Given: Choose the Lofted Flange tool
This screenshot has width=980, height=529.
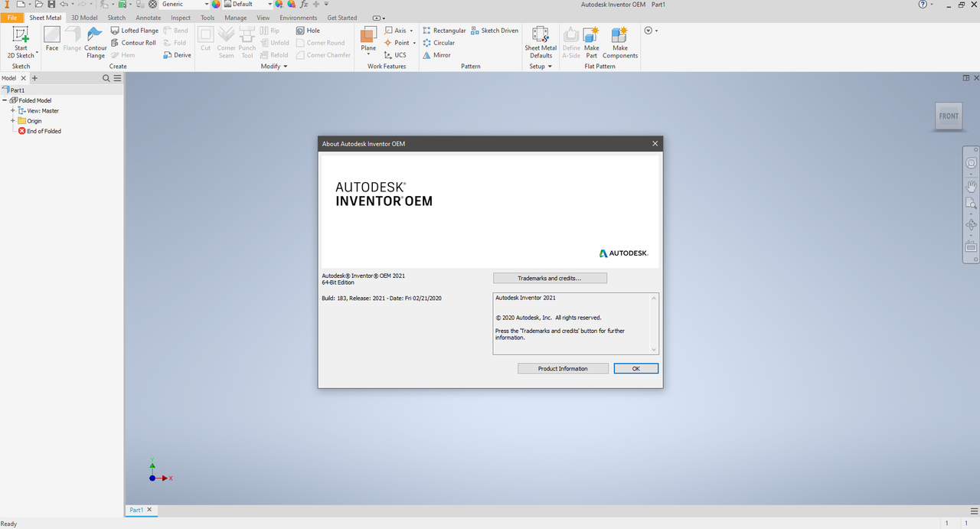Looking at the screenshot, I should 135,31.
